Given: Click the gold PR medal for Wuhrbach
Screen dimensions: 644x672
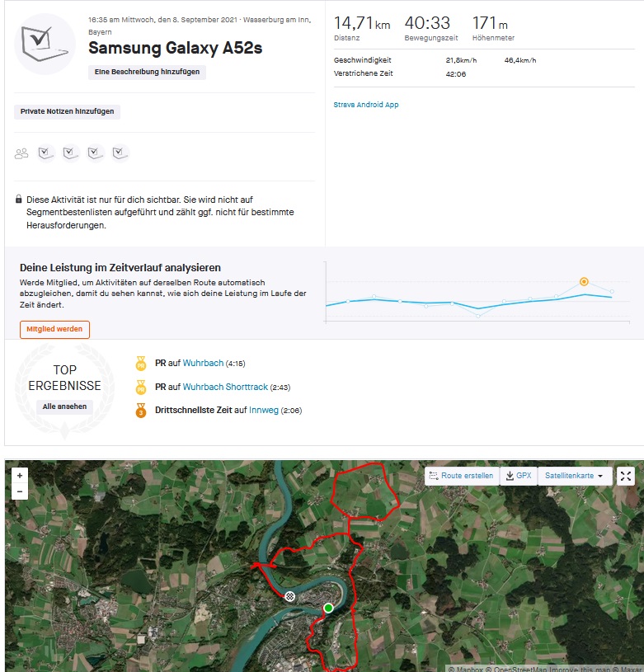Looking at the screenshot, I should pos(140,363).
